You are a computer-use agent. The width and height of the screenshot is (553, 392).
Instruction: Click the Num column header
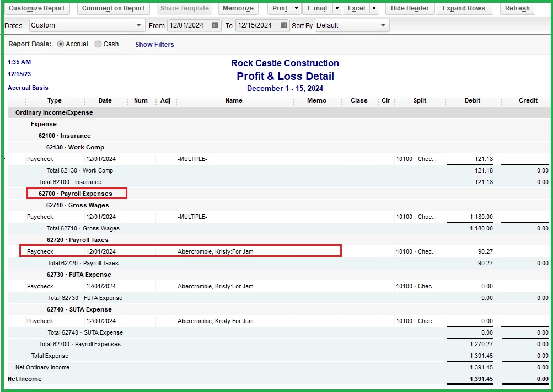[x=141, y=100]
